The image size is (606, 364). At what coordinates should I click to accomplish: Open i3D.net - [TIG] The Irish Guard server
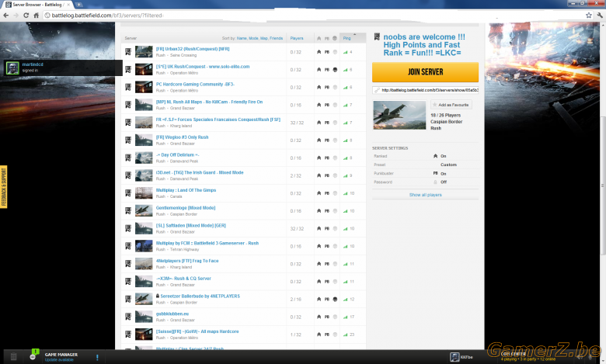pyautogui.click(x=200, y=172)
